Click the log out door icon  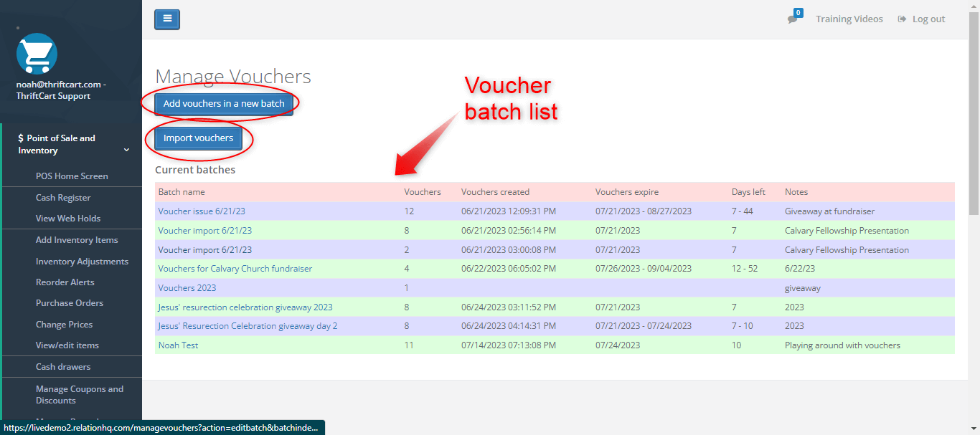pos(901,19)
